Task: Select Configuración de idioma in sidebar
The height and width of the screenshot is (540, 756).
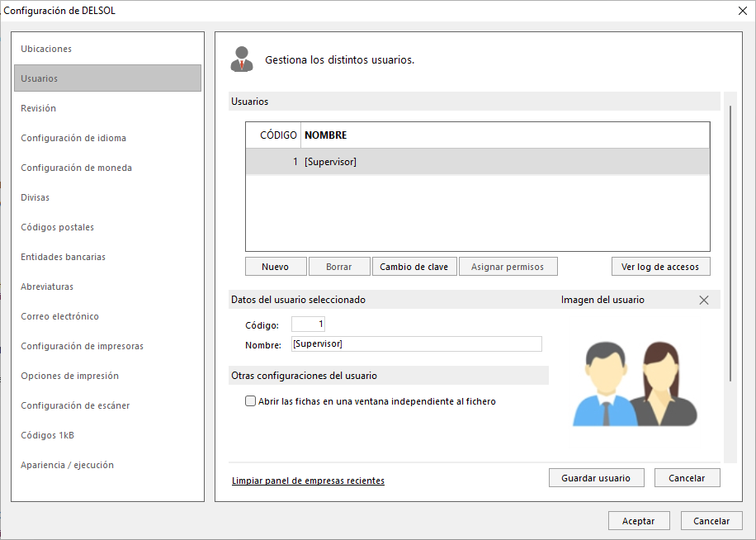Action: tap(73, 138)
